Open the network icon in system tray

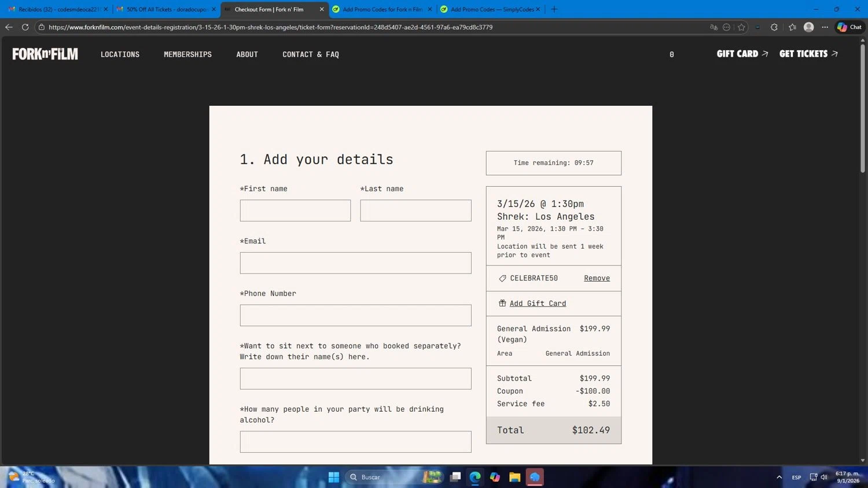pos(813,477)
